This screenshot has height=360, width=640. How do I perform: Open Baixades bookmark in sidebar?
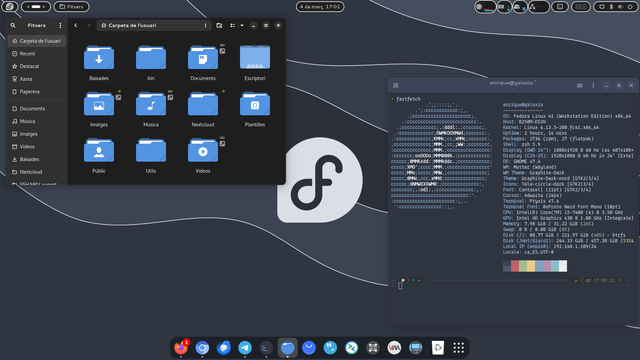37,159
